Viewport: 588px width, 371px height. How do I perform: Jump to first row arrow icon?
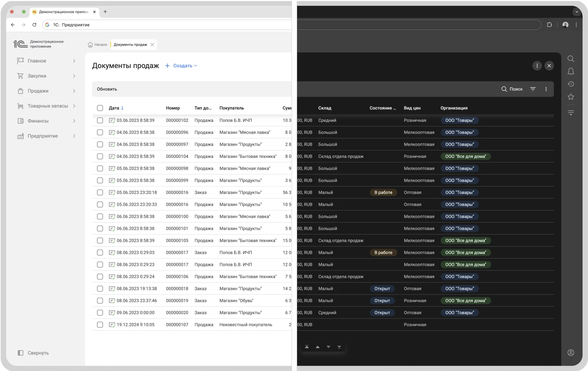(x=307, y=347)
